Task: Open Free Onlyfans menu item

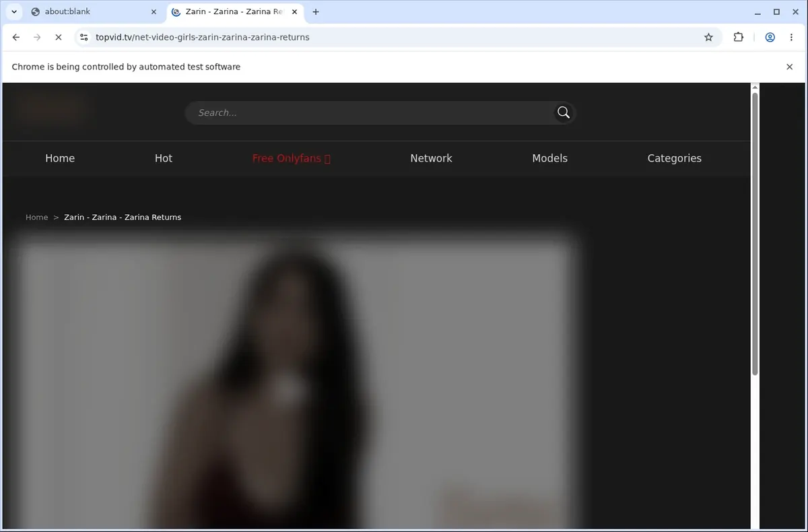Action: pyautogui.click(x=292, y=158)
